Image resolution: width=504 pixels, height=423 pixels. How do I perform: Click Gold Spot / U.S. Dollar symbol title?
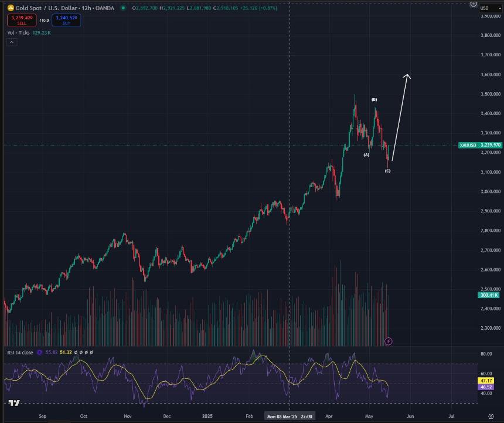47,8
